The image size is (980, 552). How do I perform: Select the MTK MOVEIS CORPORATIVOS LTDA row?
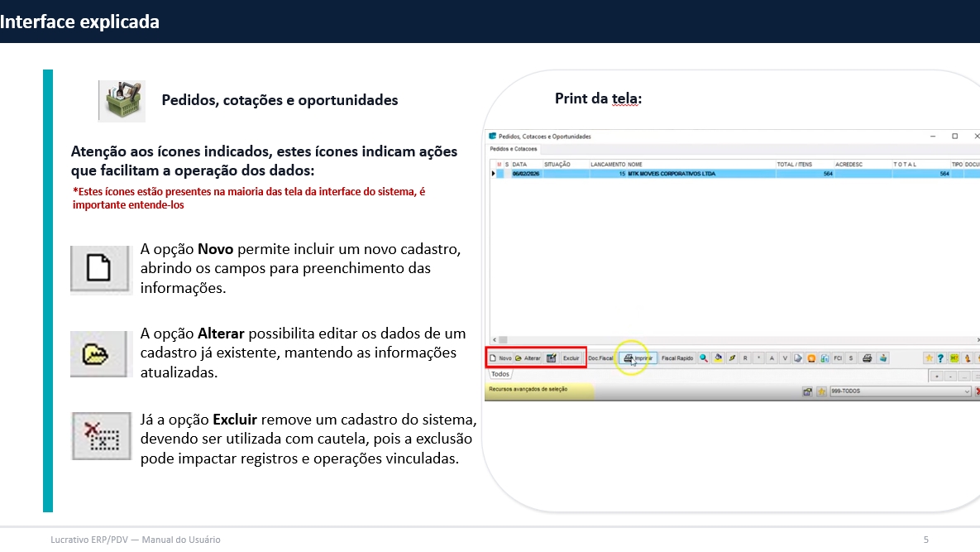670,174
